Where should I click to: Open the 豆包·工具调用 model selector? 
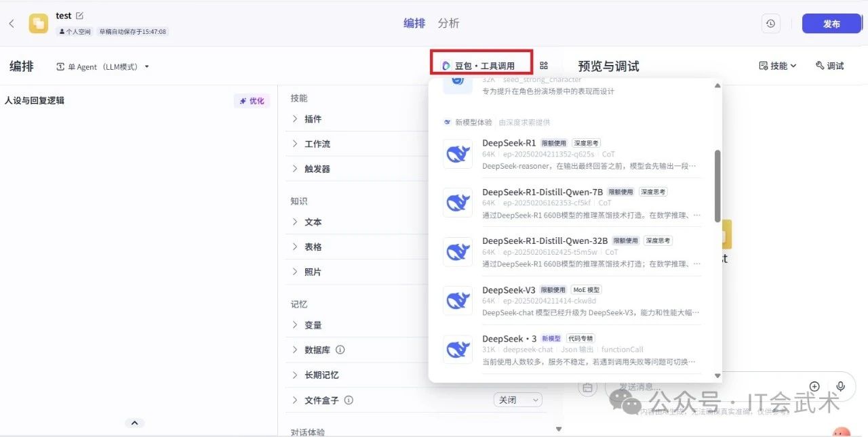pyautogui.click(x=481, y=66)
